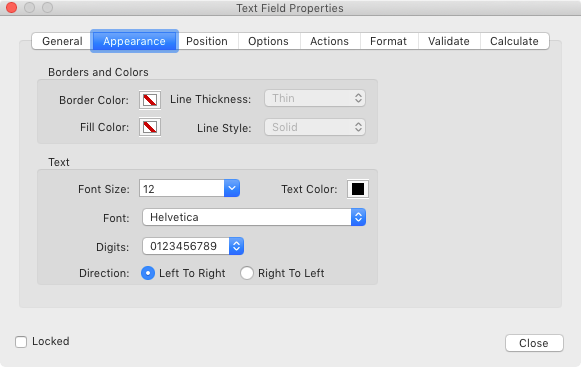
Task: Enable the Locked checkbox
Action: (21, 342)
